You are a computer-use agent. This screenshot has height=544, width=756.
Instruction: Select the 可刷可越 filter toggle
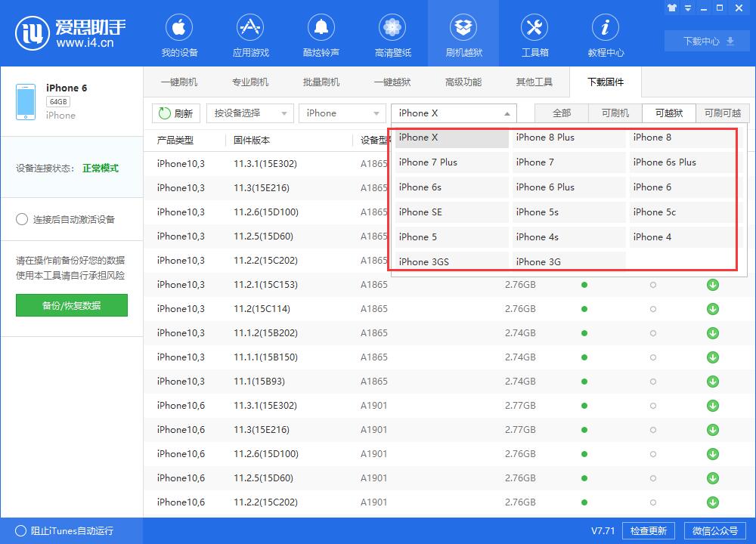coord(722,113)
